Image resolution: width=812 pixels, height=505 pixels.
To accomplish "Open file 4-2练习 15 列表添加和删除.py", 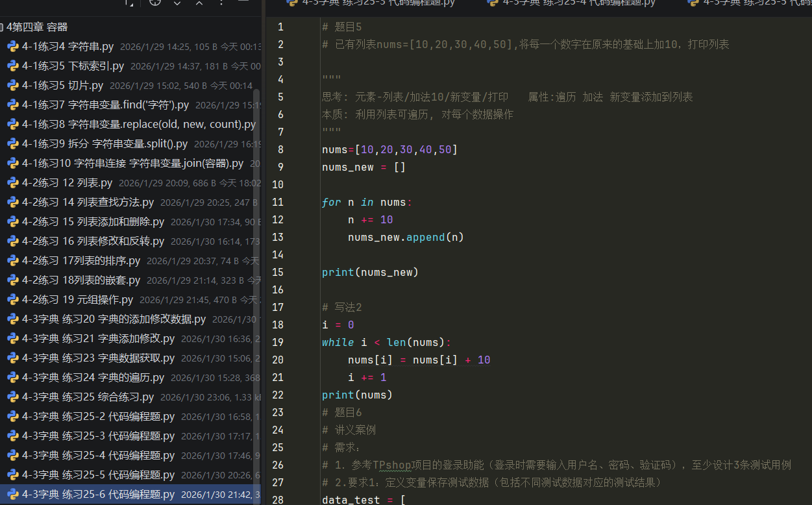I will coord(93,222).
